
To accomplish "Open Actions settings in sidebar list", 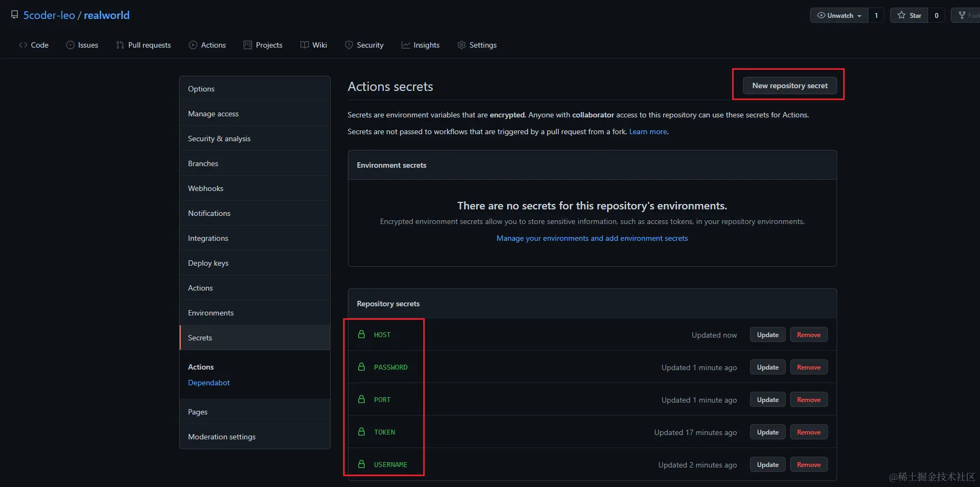I will 255,288.
